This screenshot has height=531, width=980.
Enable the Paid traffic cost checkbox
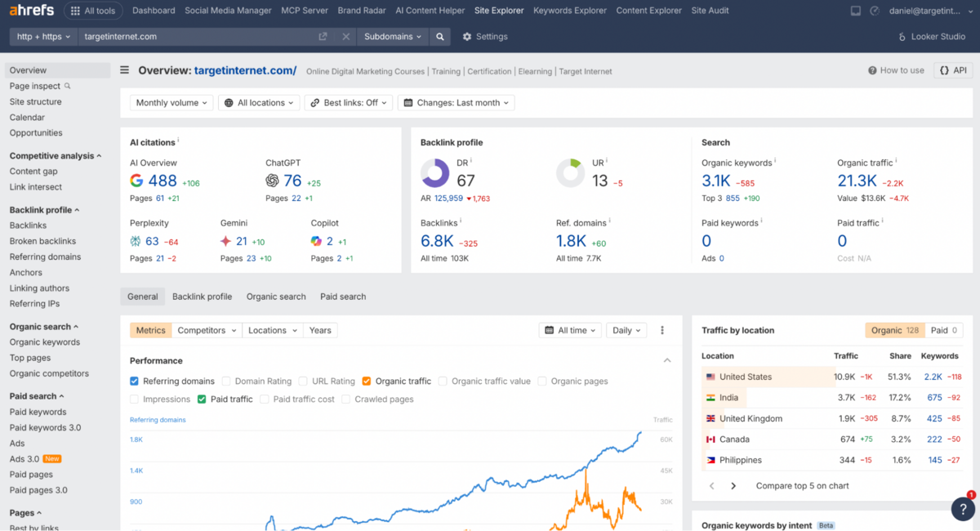pyautogui.click(x=265, y=399)
